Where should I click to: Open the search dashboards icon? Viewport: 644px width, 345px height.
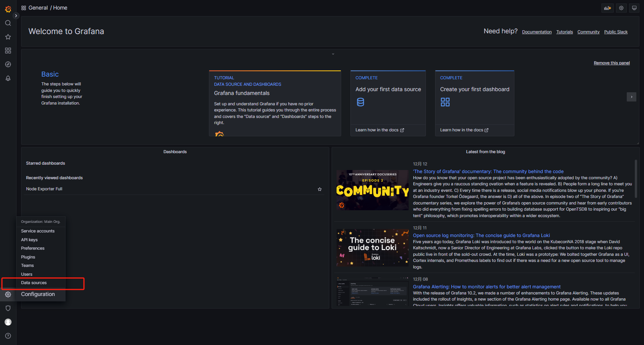8,23
